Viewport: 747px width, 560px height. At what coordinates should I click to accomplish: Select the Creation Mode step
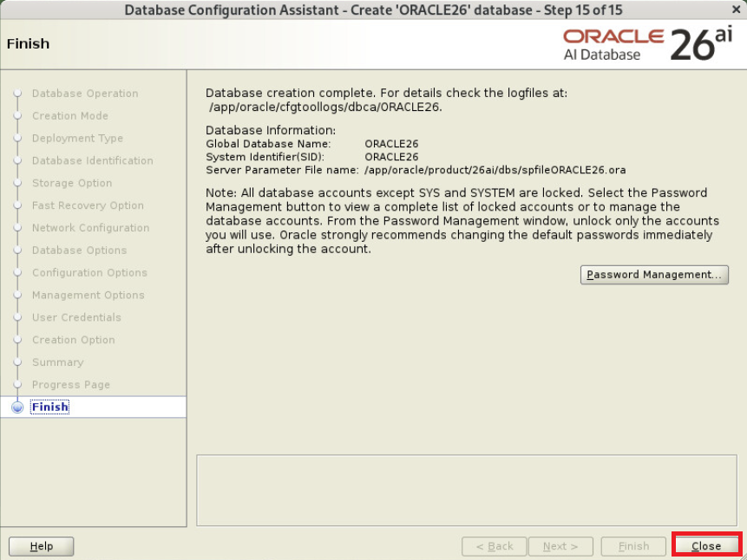[70, 115]
